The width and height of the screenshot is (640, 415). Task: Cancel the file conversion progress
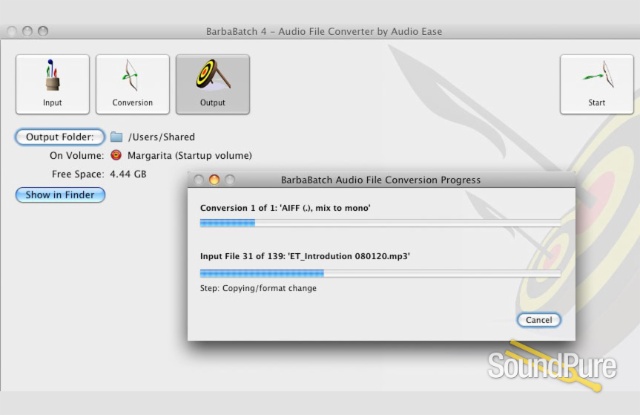coord(539,320)
